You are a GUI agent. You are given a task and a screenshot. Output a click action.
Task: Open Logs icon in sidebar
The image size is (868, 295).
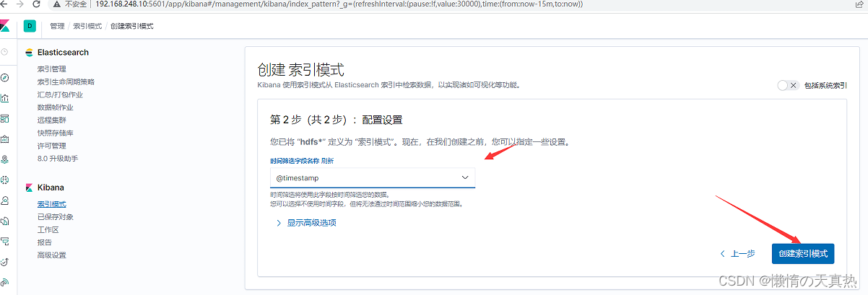[x=5, y=220]
